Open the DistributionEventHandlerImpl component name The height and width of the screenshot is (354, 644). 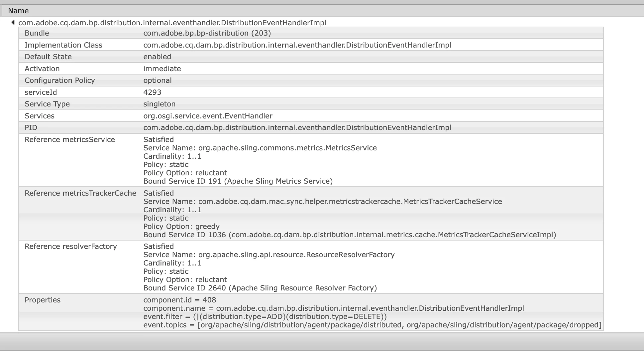172,23
